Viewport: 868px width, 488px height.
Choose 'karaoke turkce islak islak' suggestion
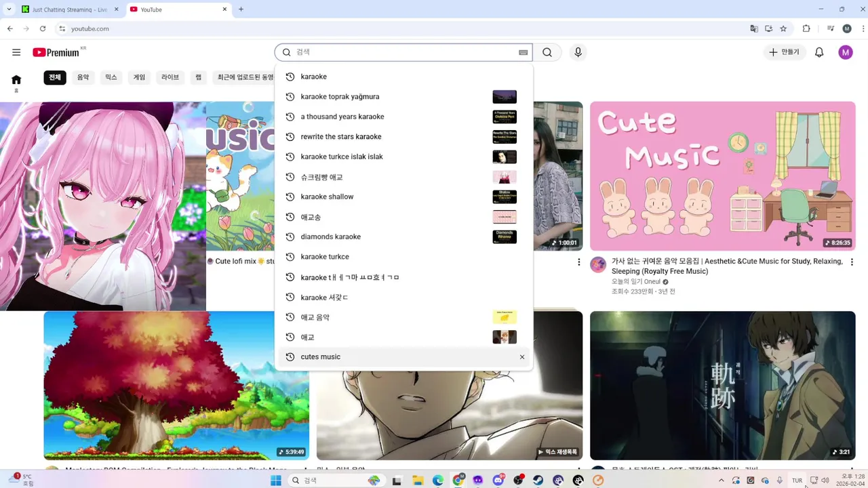(x=403, y=157)
